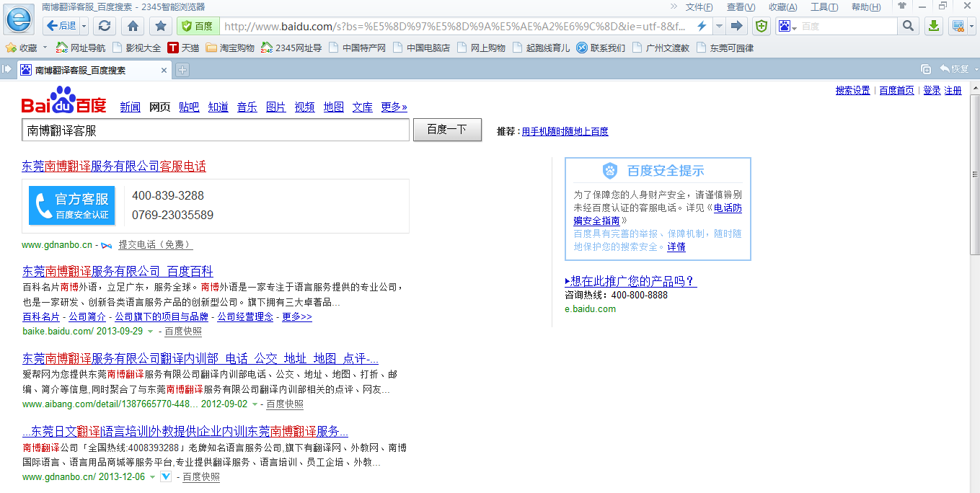This screenshot has width=980, height=493.
Task: Open the 影视大全 bookmark
Action: pos(136,48)
